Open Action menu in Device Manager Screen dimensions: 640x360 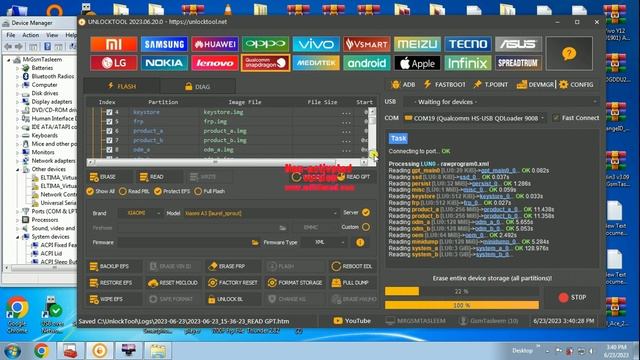(x=31, y=35)
